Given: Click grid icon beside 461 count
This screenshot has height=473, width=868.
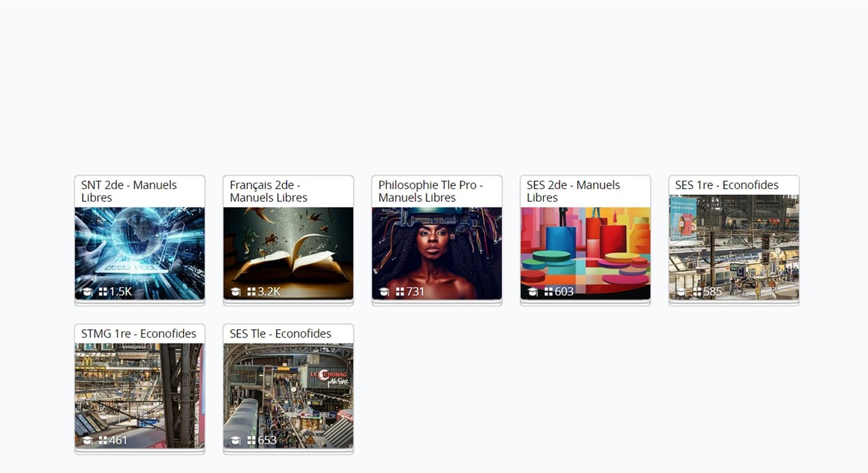Looking at the screenshot, I should (x=103, y=441).
